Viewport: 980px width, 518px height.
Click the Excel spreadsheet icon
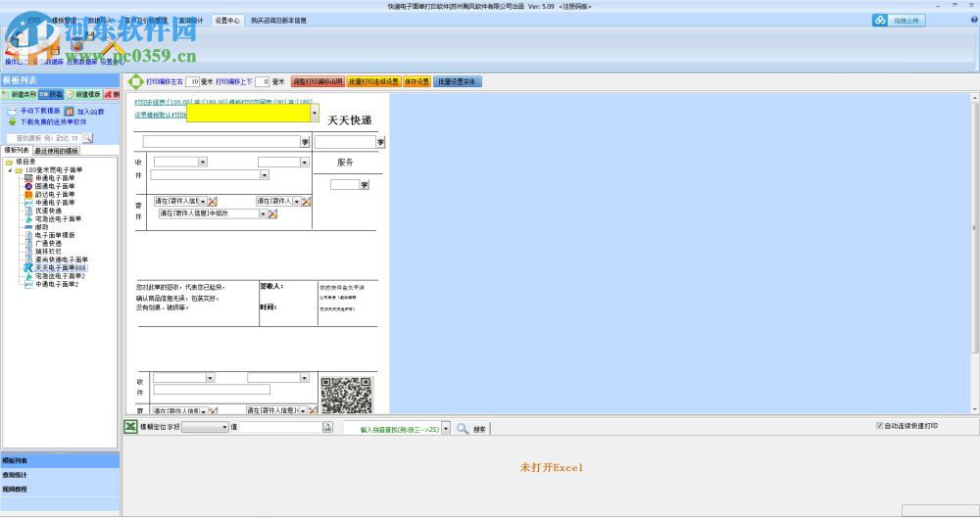(130, 427)
